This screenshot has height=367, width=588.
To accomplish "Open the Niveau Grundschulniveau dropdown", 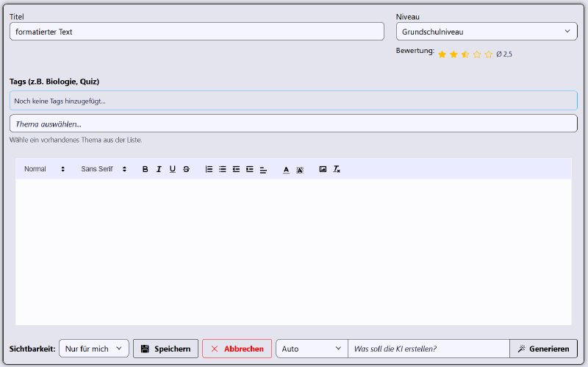I will (487, 32).
